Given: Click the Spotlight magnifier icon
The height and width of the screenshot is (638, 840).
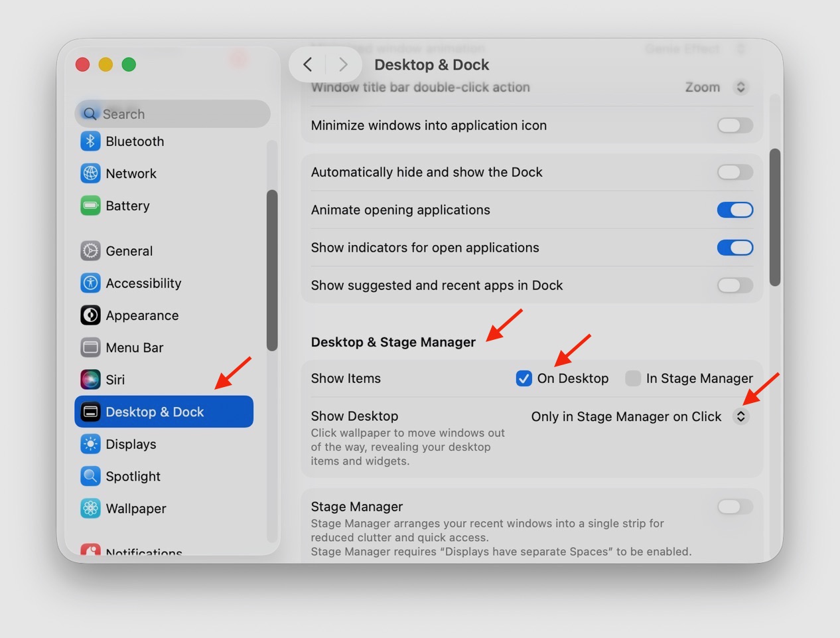Looking at the screenshot, I should [90, 476].
